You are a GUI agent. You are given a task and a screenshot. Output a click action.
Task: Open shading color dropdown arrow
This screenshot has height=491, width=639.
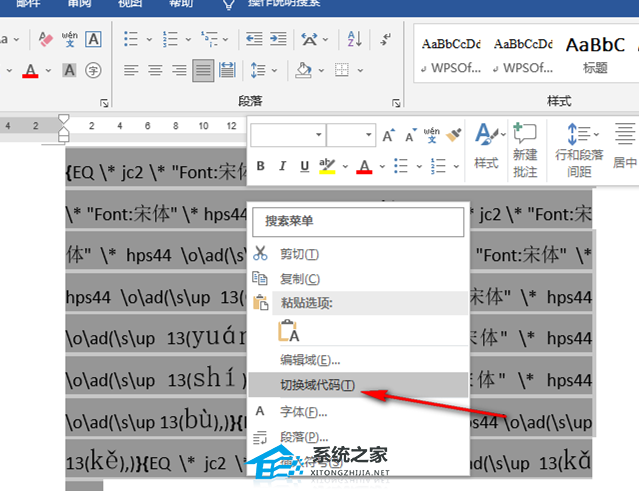coord(321,70)
